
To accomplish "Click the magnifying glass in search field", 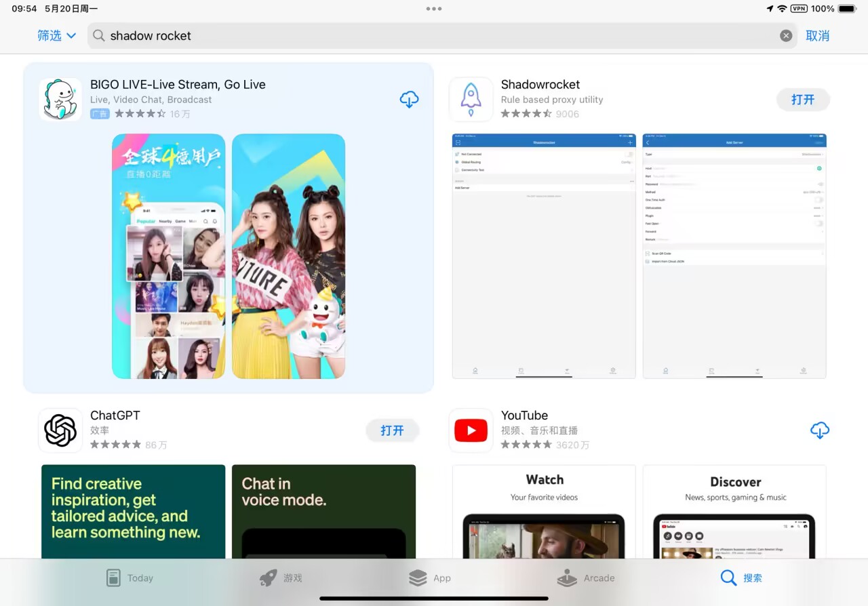I will click(x=99, y=36).
